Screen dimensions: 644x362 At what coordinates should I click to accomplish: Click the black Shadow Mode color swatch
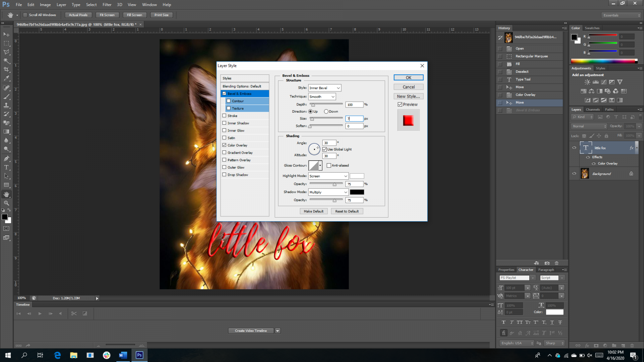(357, 192)
